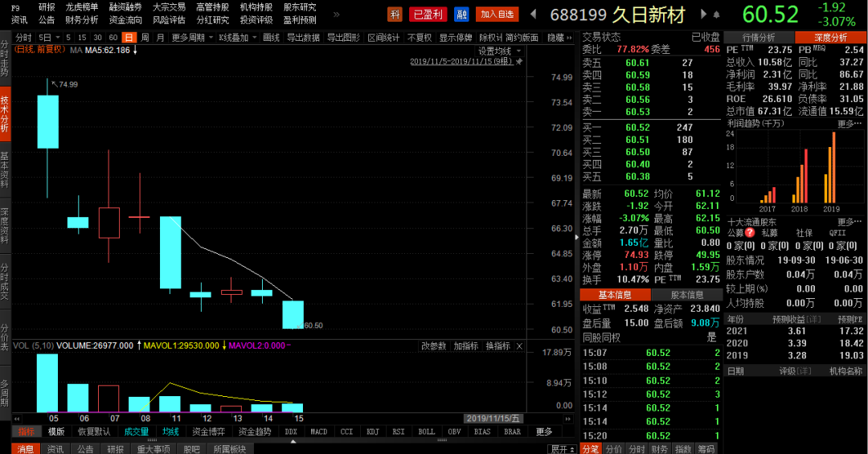Jump to latest chart data (right double arrow)
Image resolution: width=868 pixels, height=454 pixels.
(x=567, y=419)
